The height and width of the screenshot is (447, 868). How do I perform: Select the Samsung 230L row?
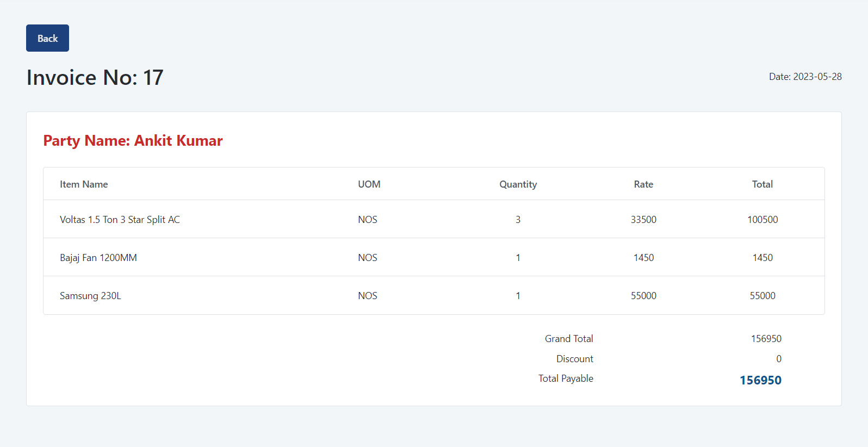[x=90, y=295]
